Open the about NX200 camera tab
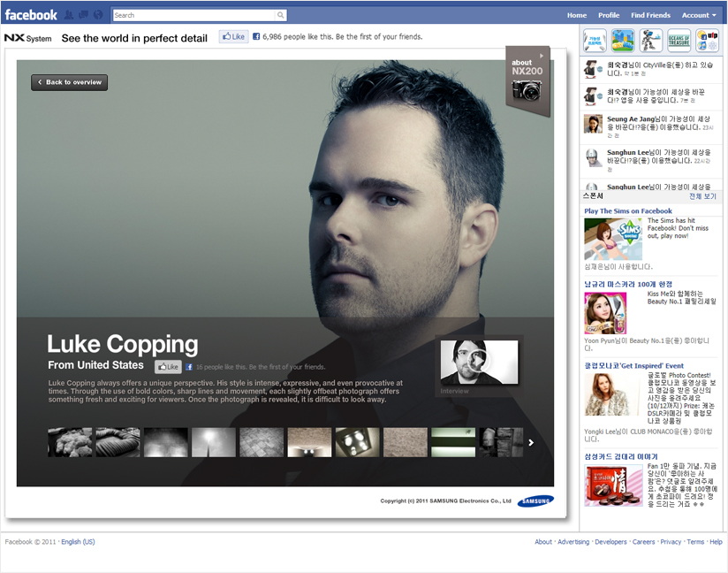Screen dimensions: 728x573 [528, 80]
